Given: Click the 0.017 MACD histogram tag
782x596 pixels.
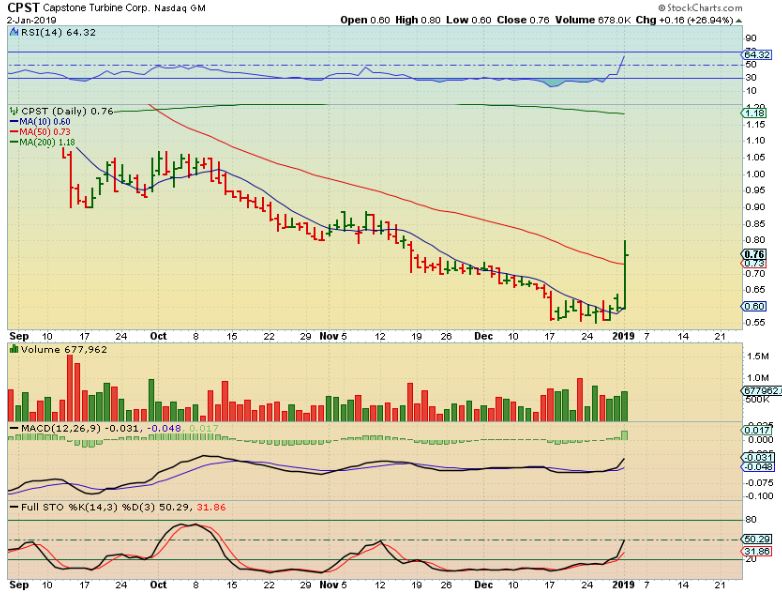Looking at the screenshot, I should pos(757,430).
